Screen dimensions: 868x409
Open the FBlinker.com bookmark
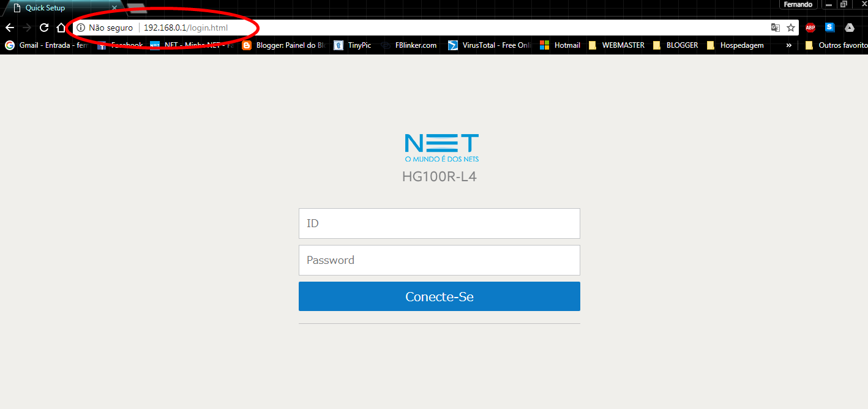pos(409,45)
